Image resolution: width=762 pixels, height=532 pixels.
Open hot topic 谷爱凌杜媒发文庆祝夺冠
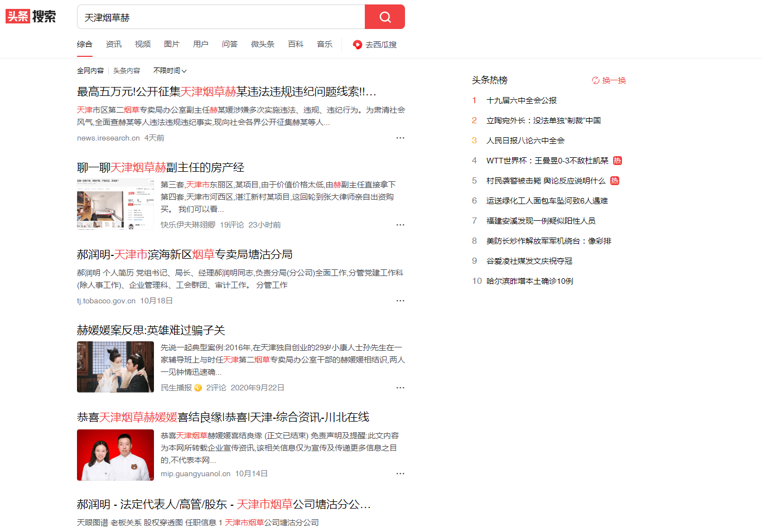(529, 261)
